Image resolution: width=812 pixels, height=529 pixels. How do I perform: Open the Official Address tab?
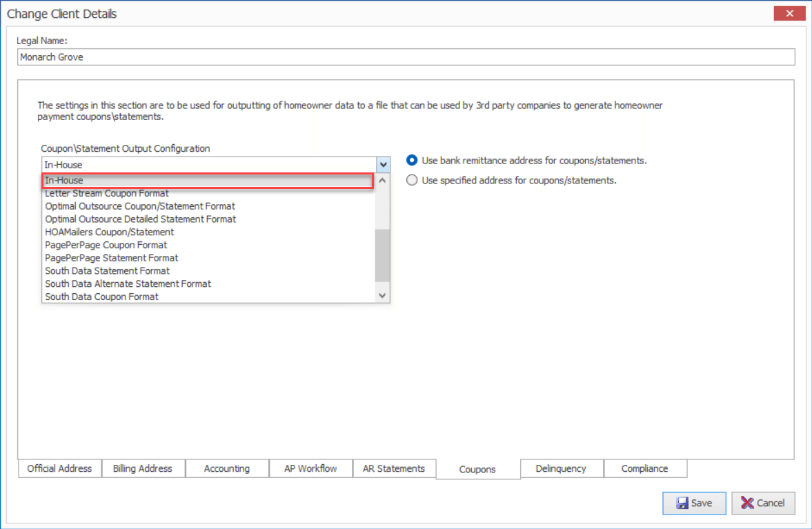pyautogui.click(x=59, y=468)
